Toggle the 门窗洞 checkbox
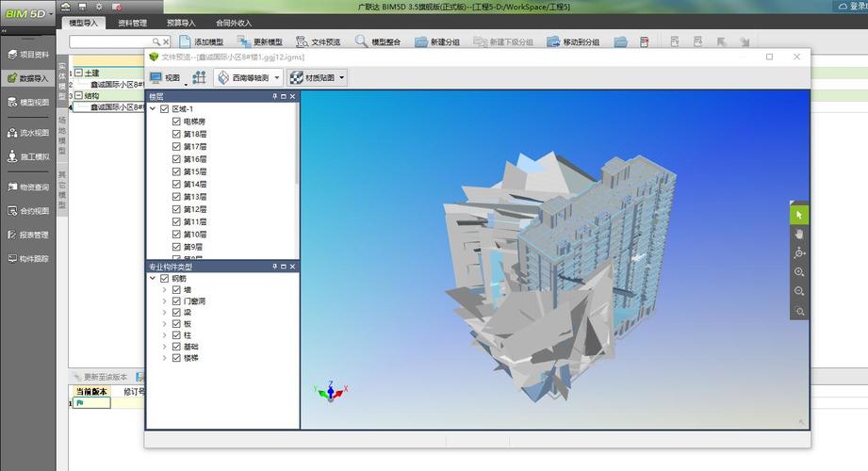This screenshot has width=868, height=471. tap(176, 301)
